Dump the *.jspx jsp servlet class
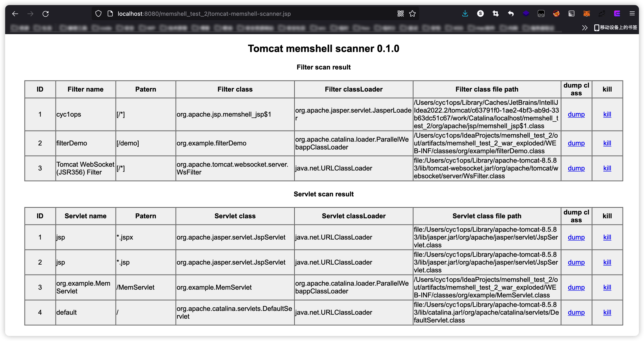The width and height of the screenshot is (644, 341). coord(576,237)
